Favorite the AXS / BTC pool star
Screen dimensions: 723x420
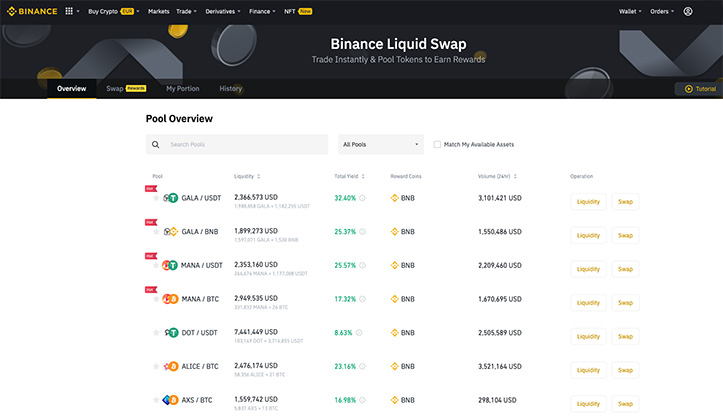coord(156,400)
